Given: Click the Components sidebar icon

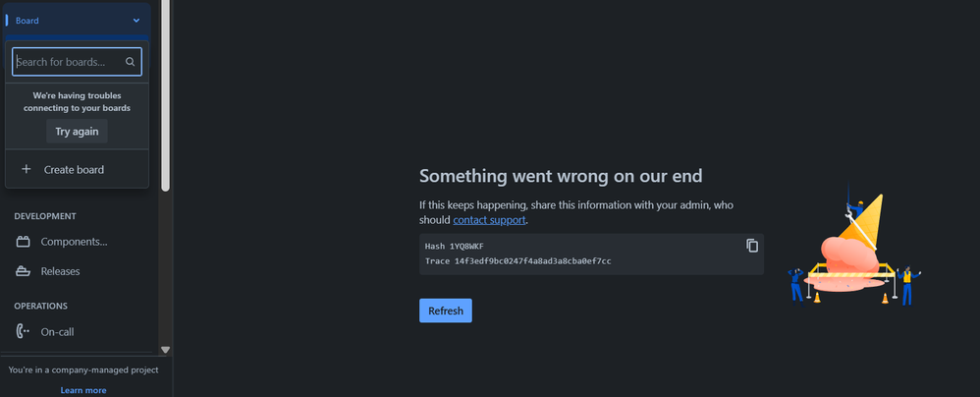Looking at the screenshot, I should click(24, 242).
